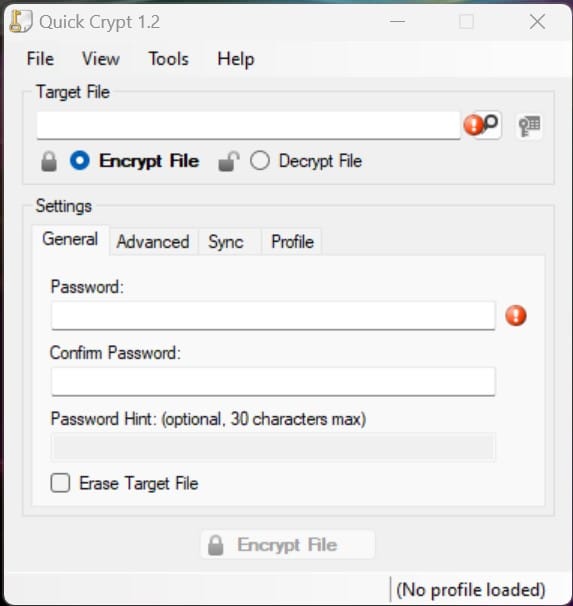Click into the Confirm Password field
Viewport: 573px width, 606px height.
click(x=273, y=381)
